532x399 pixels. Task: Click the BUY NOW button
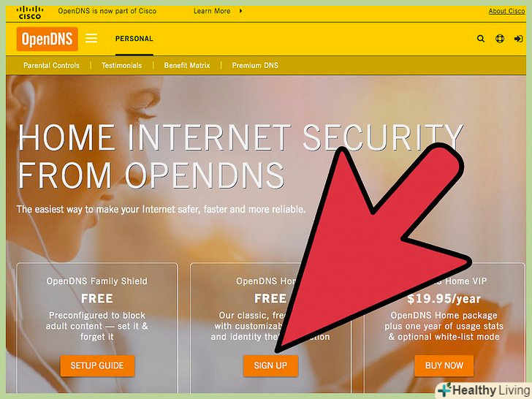point(444,365)
